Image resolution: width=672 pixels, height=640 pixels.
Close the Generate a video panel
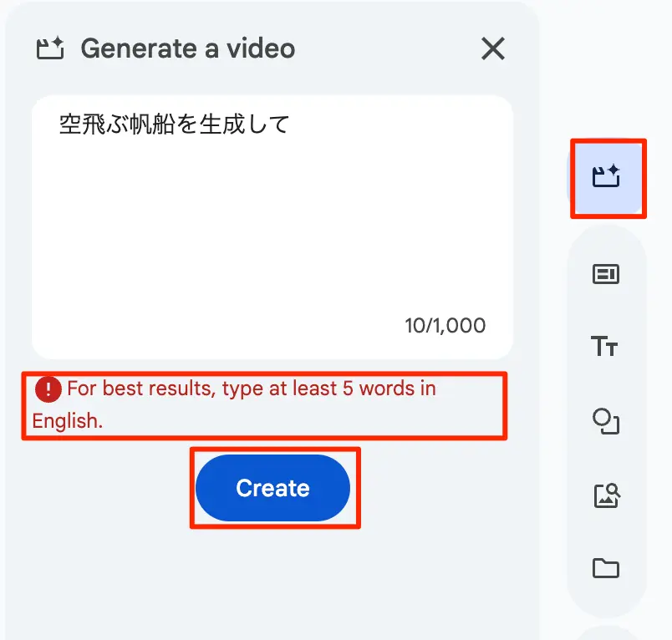(x=493, y=48)
